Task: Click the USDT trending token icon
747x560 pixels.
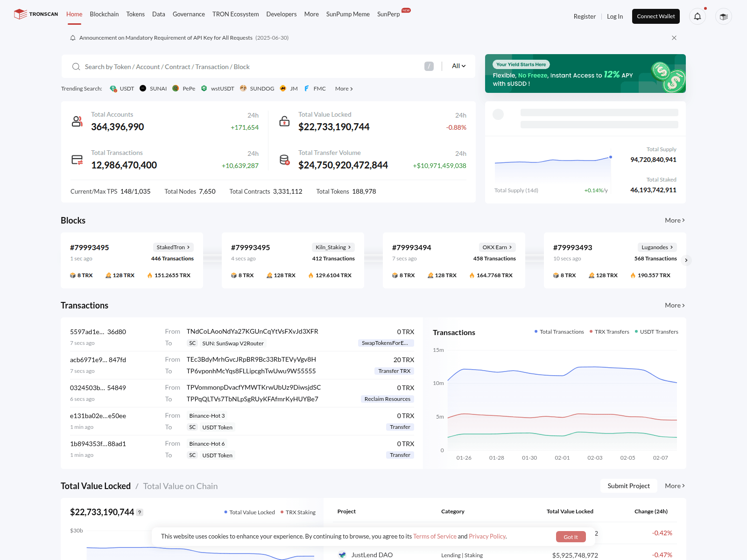Action: coord(113,88)
